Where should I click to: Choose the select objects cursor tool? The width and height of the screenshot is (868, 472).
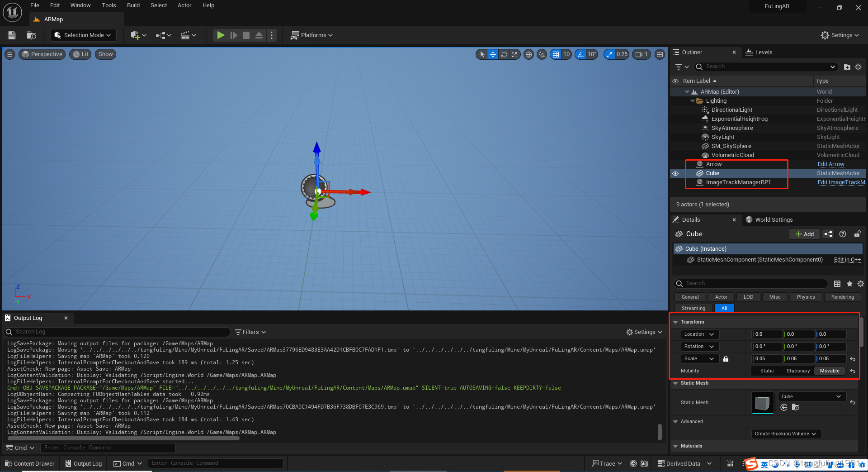pos(482,54)
